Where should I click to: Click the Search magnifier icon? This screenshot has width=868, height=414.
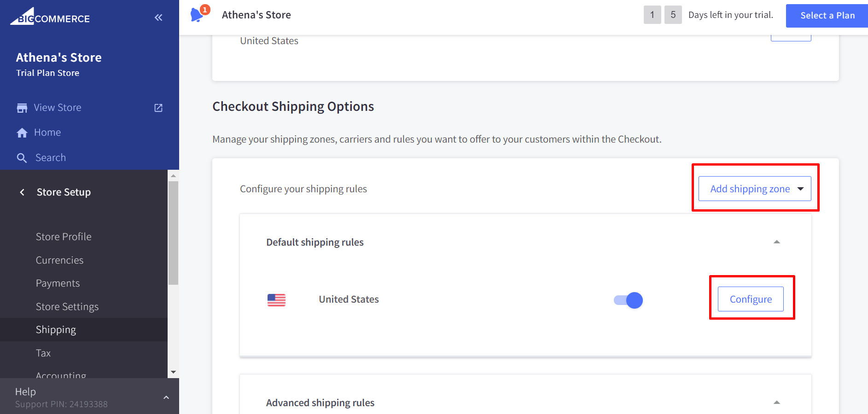(x=22, y=158)
